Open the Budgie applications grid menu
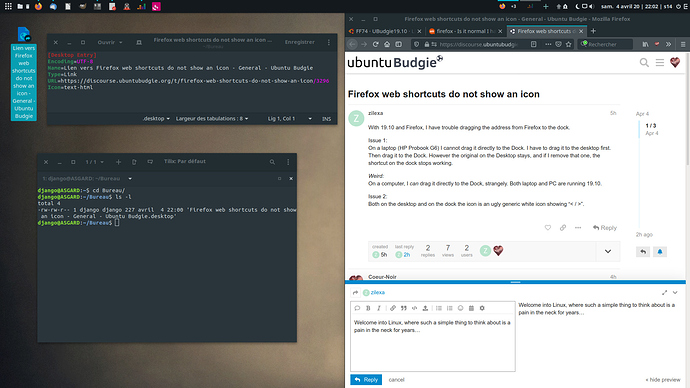Image resolution: width=690 pixels, height=388 pixels. point(8,6)
